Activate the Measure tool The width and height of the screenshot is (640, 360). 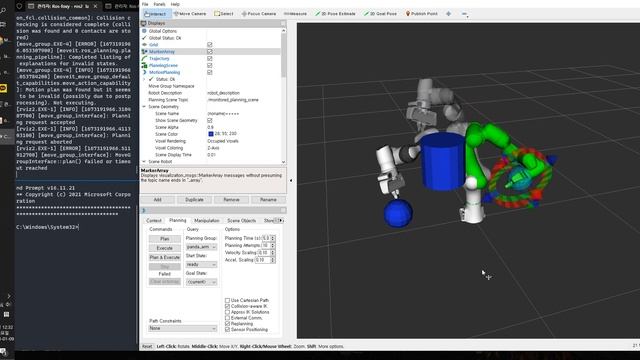[x=295, y=13]
